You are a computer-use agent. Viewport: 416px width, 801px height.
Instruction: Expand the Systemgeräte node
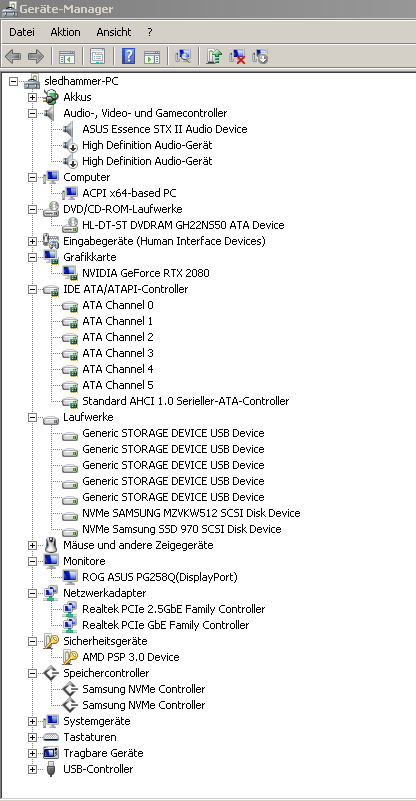(x=33, y=721)
